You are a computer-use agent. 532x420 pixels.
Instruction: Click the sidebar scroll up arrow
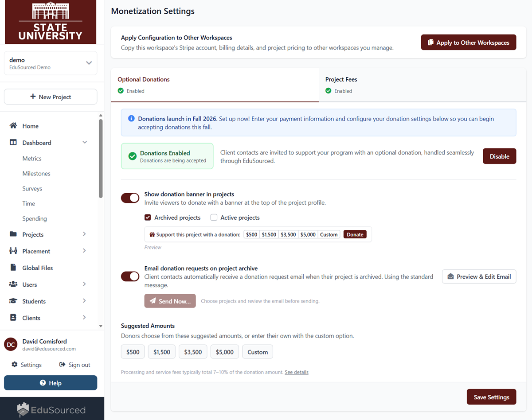click(101, 116)
